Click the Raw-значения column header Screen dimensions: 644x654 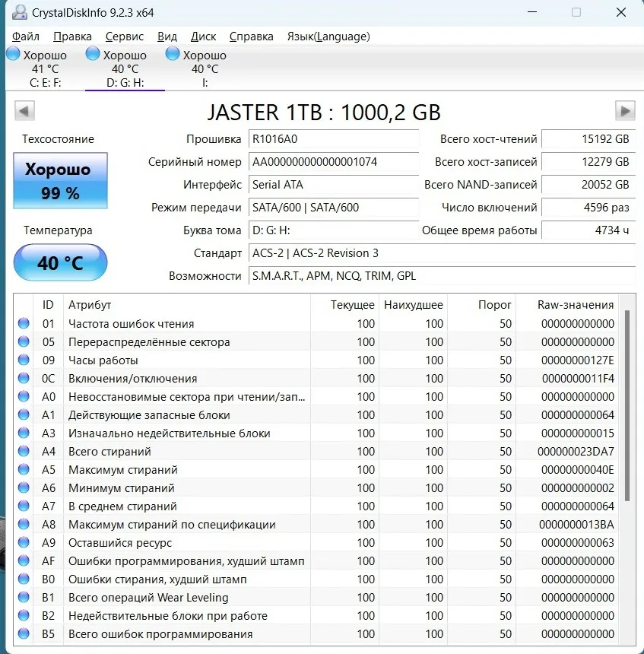[576, 305]
